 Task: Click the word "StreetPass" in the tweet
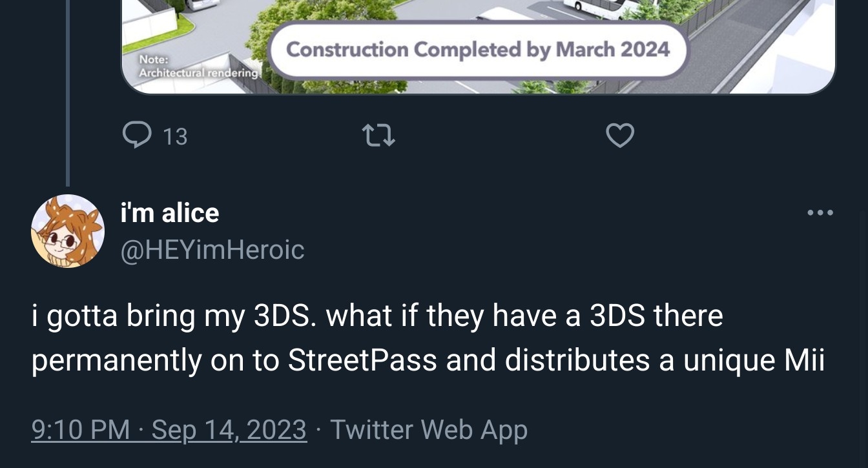coord(362,361)
